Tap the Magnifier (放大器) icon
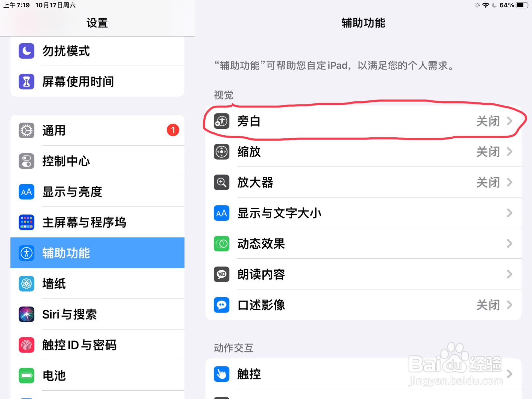This screenshot has height=399, width=532. 221,182
